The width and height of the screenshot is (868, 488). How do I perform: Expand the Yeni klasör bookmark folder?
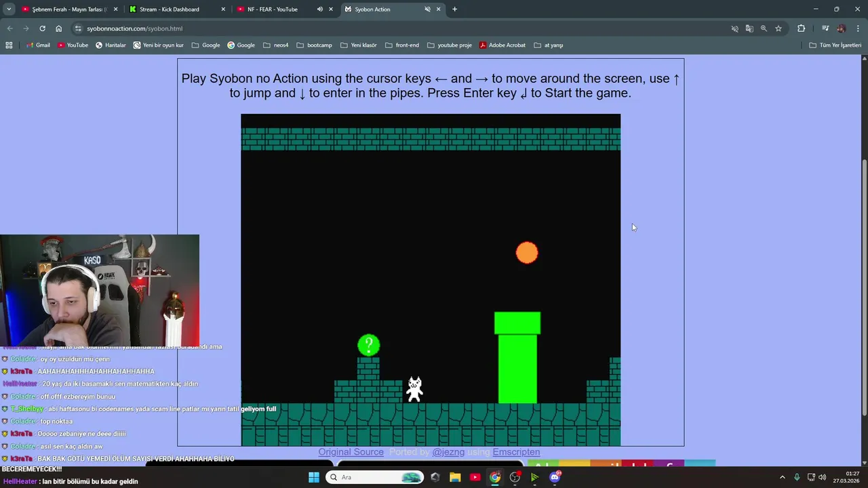[x=359, y=45]
